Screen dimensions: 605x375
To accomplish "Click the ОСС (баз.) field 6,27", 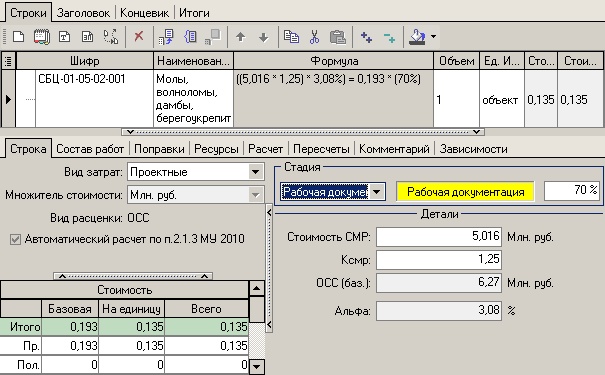I will click(439, 283).
